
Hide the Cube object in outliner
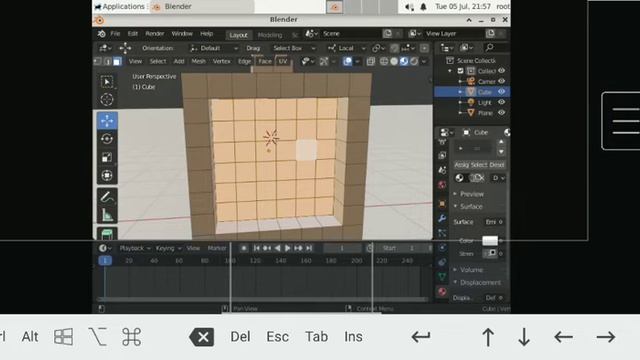tap(501, 91)
